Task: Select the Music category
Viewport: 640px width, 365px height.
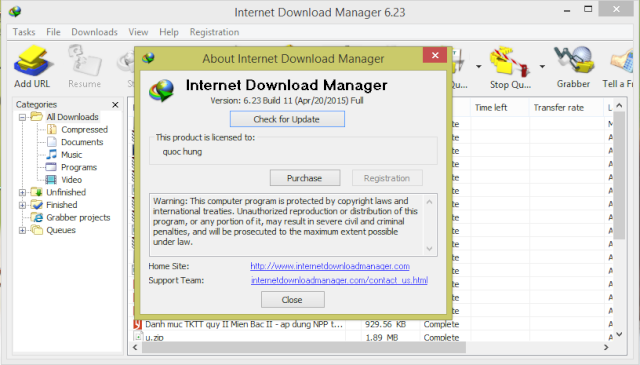Action: (71, 155)
